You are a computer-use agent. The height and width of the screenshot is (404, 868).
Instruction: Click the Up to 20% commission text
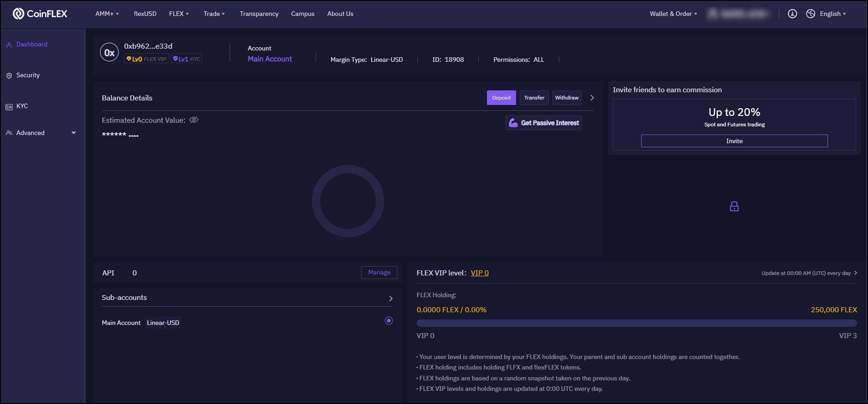734,112
